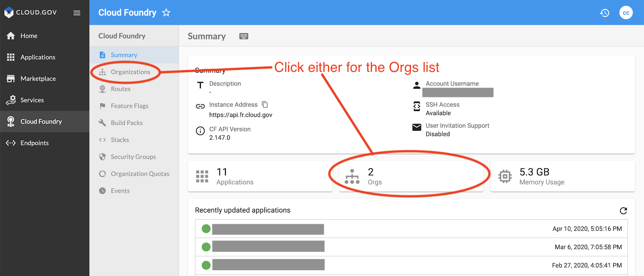Favorite Cloud Foundry with the star icon

(x=166, y=13)
